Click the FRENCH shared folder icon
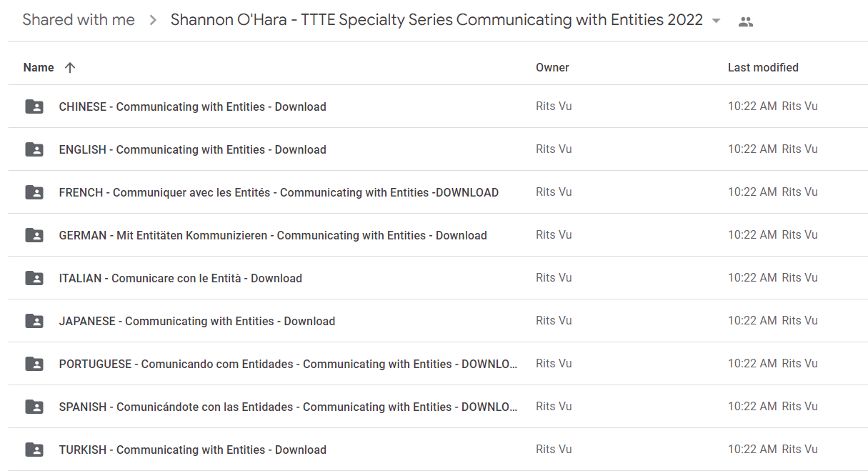The image size is (868, 471). click(x=34, y=192)
